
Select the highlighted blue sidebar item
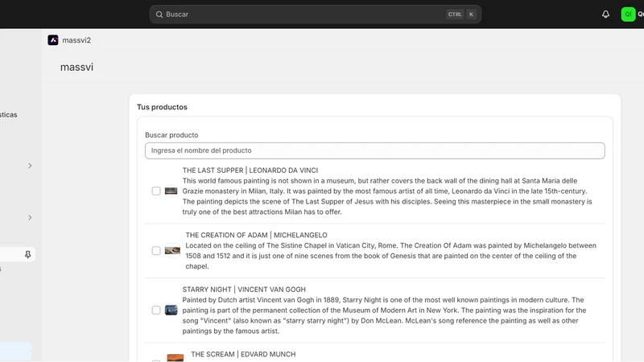pos(15,352)
